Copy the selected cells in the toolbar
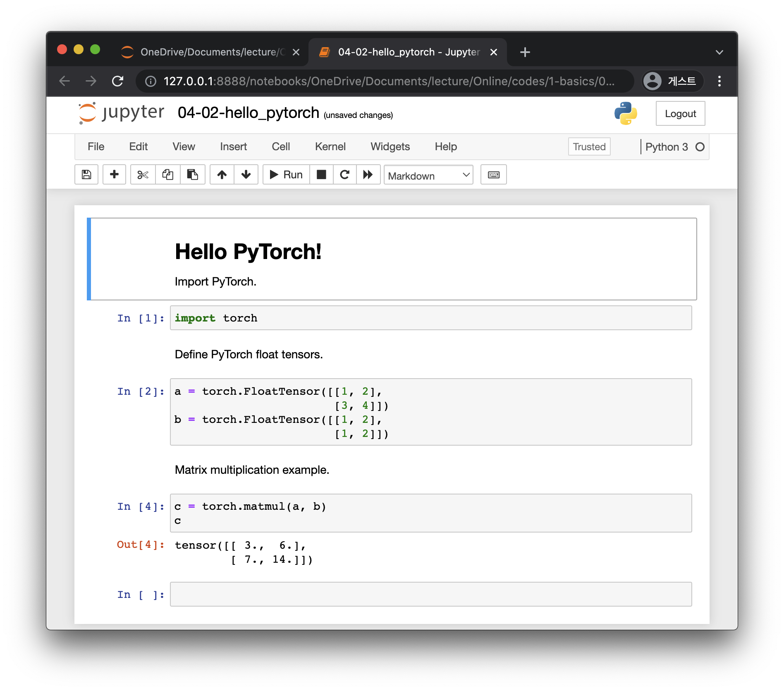Viewport: 784px width, 691px height. [168, 175]
